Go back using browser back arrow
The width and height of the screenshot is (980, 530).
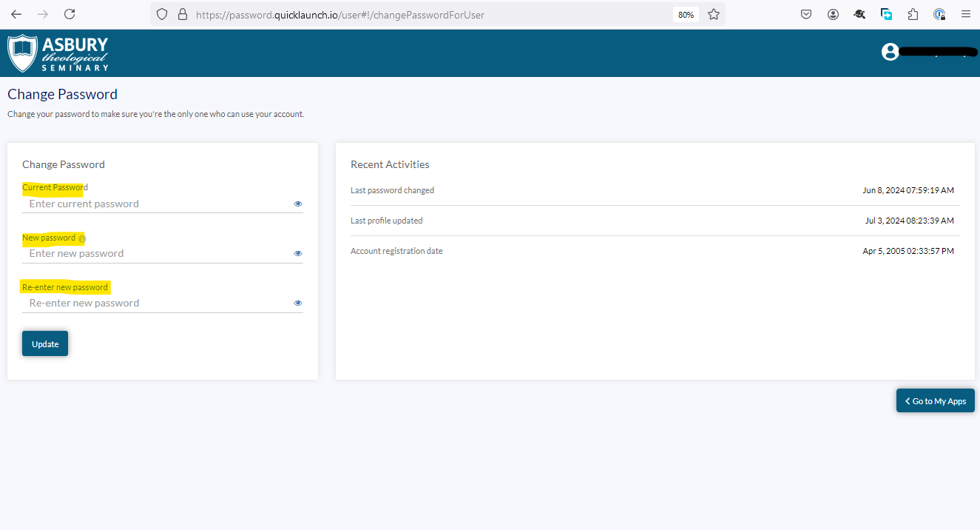(x=16, y=14)
